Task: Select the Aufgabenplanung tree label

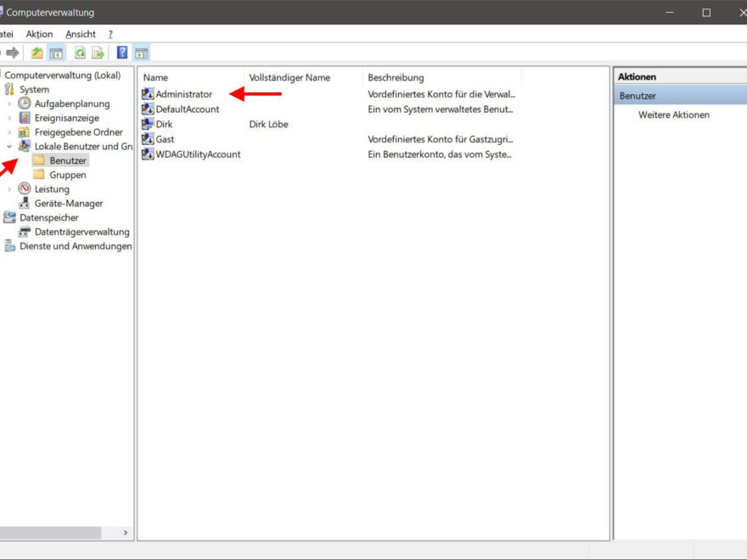Action: pos(72,104)
